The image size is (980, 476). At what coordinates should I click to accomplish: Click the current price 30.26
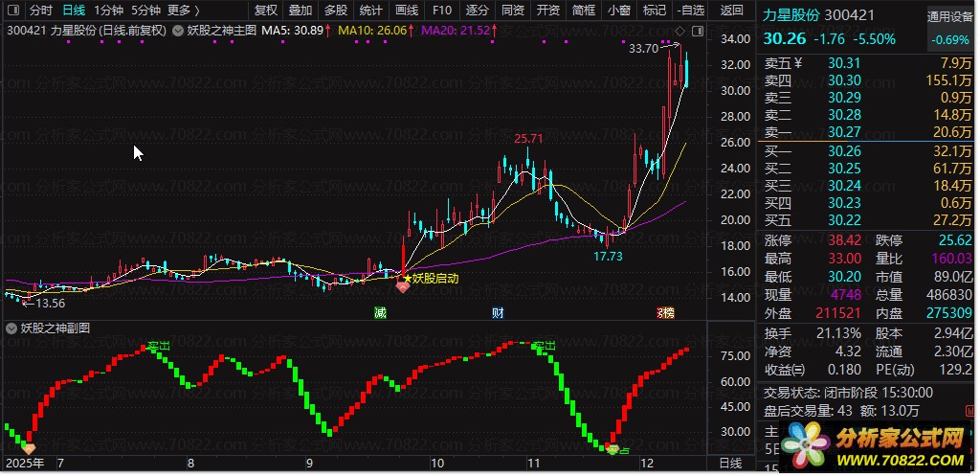[x=784, y=39]
